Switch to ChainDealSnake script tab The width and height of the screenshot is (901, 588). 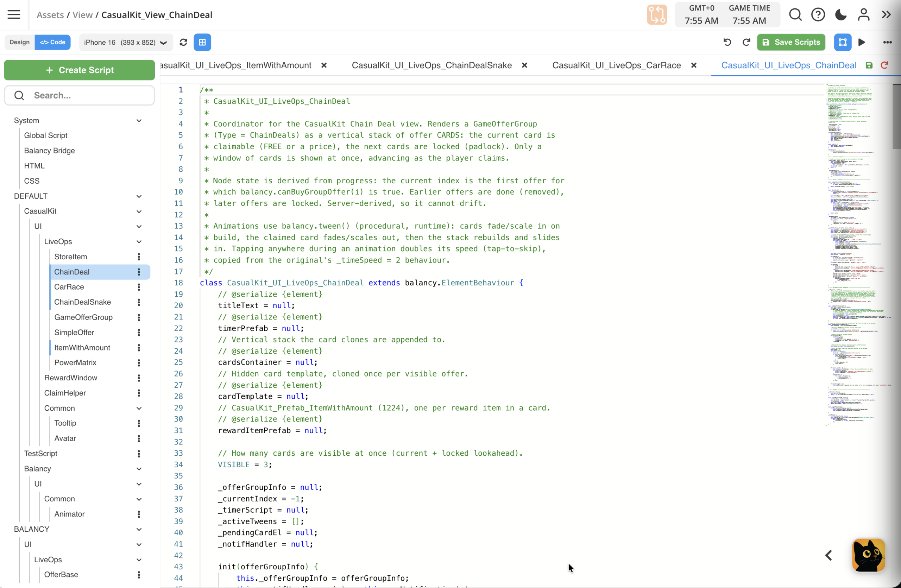click(x=431, y=65)
